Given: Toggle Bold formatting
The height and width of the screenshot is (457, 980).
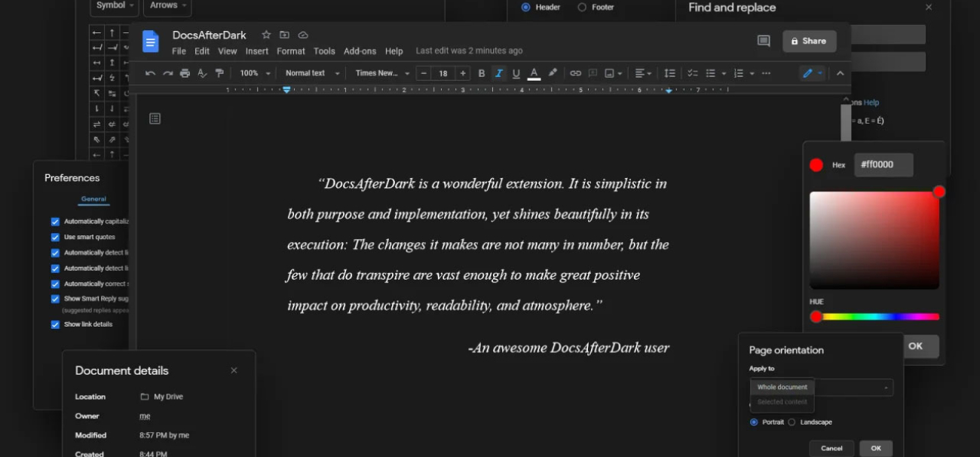Looking at the screenshot, I should (482, 73).
